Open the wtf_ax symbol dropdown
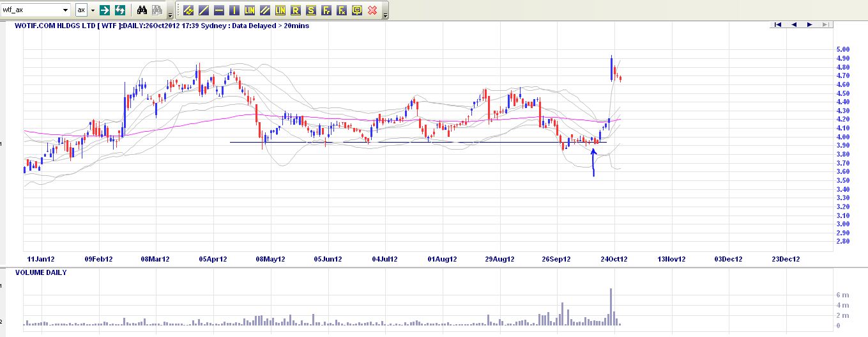 [x=66, y=10]
